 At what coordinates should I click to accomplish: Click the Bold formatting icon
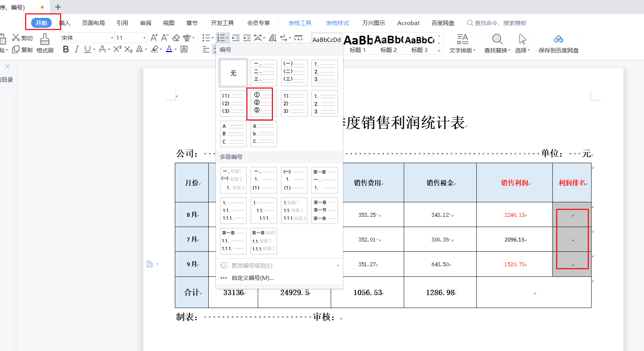click(66, 49)
